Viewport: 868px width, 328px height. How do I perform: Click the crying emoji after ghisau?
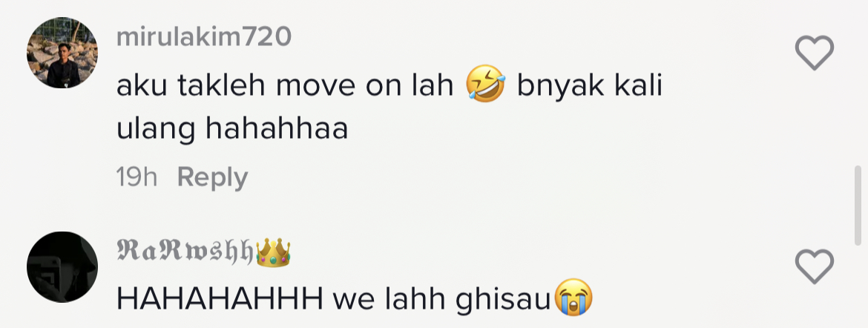pos(573,298)
